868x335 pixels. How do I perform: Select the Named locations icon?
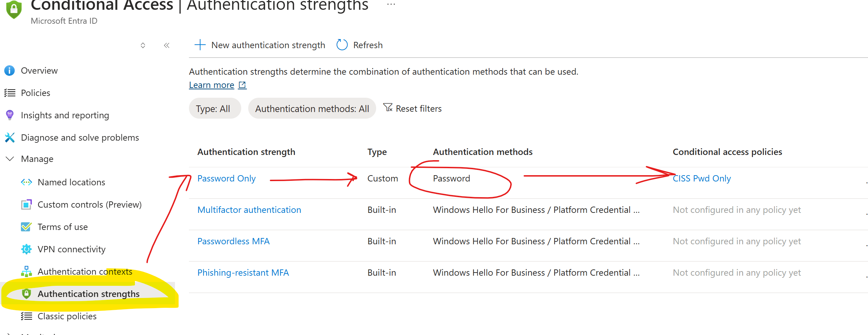[26, 182]
